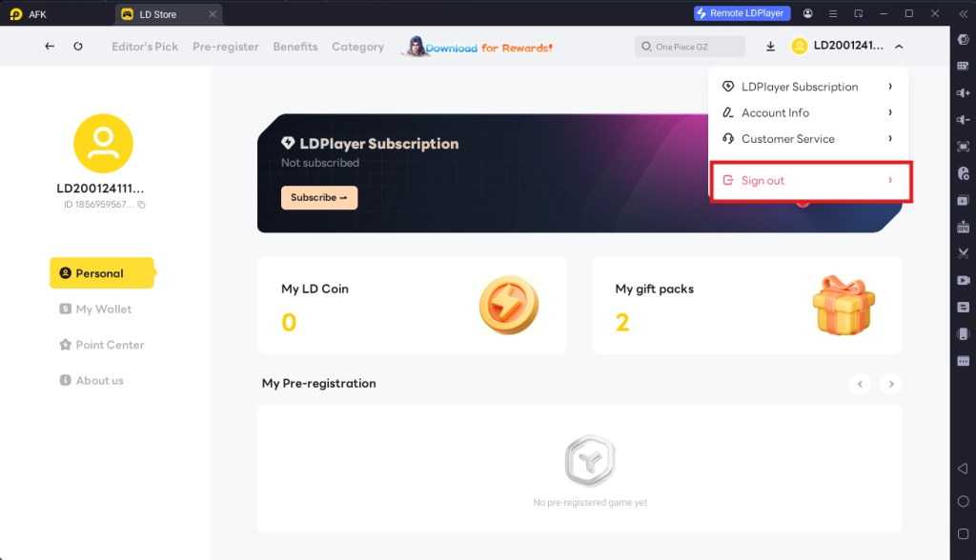Viewport: 976px width, 560px height.
Task: Copy the user ID with copy icon
Action: pyautogui.click(x=142, y=205)
